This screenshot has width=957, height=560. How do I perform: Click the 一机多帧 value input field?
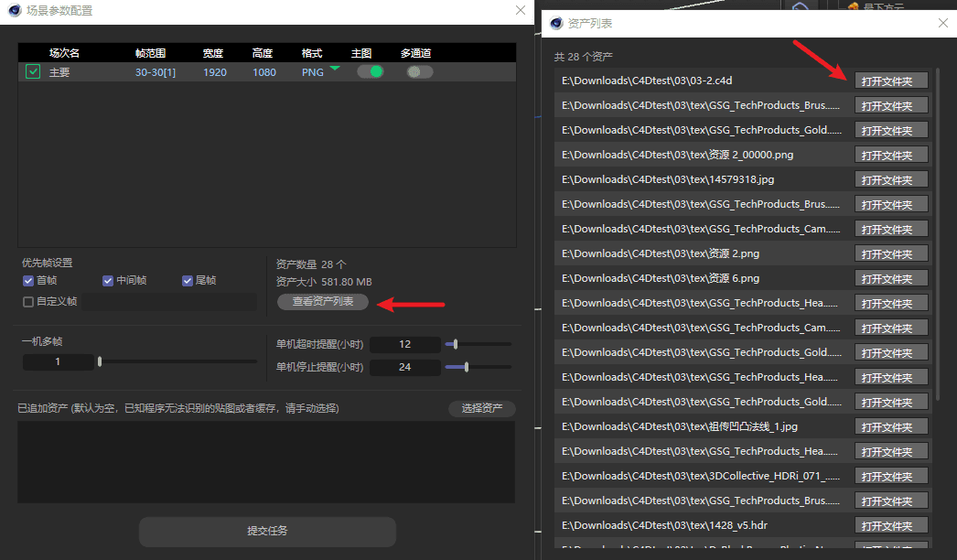click(x=58, y=362)
